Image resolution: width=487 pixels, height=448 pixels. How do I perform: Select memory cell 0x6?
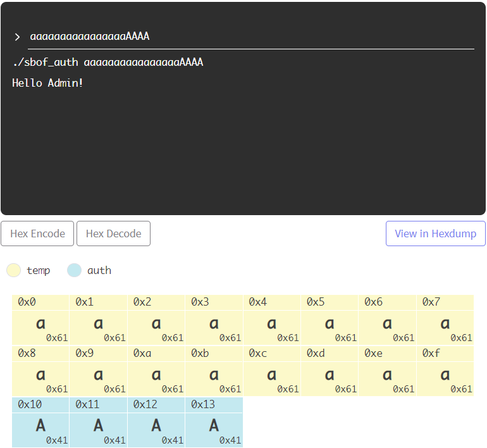[387, 320]
